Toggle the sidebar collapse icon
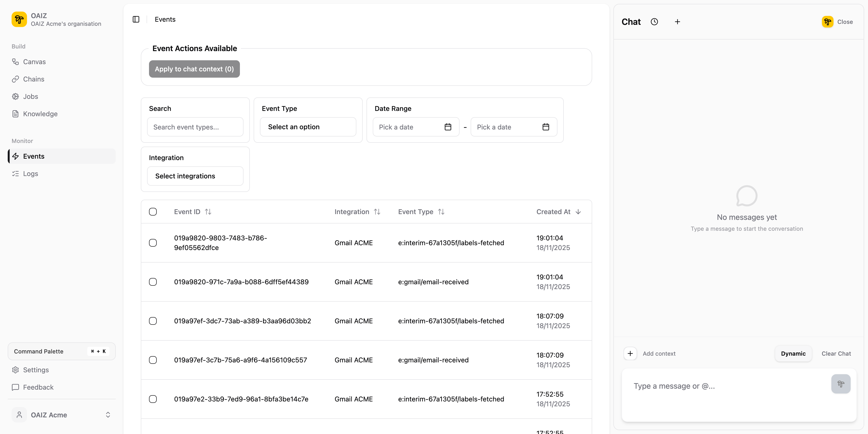 click(136, 19)
